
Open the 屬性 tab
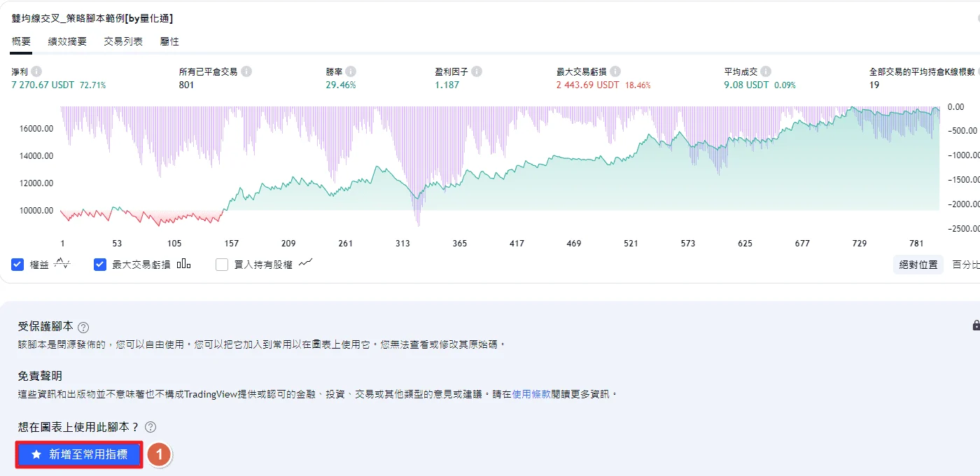click(169, 41)
